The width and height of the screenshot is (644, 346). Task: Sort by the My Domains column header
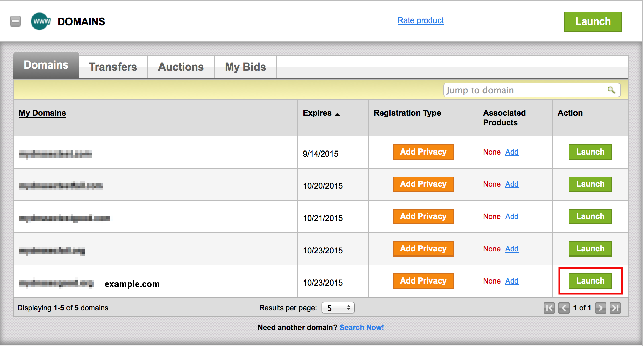point(42,113)
